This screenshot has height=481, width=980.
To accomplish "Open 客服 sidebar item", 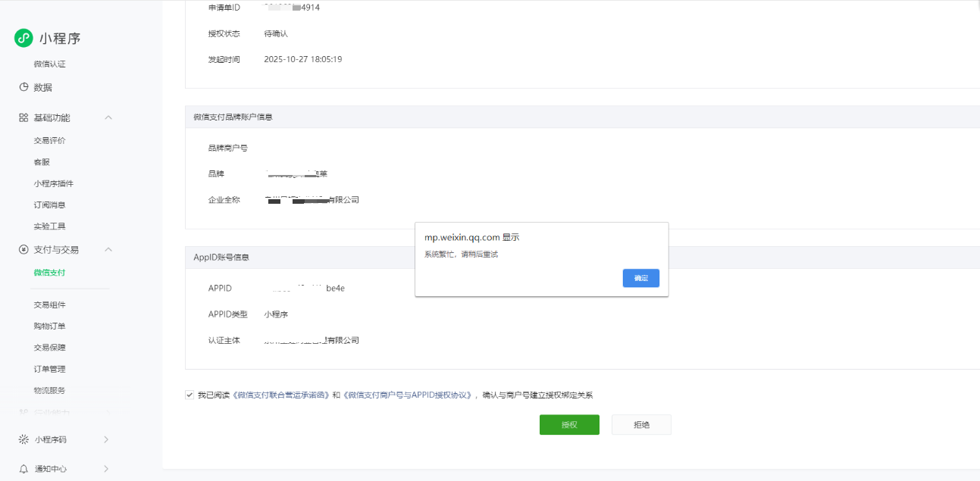I will [x=42, y=162].
